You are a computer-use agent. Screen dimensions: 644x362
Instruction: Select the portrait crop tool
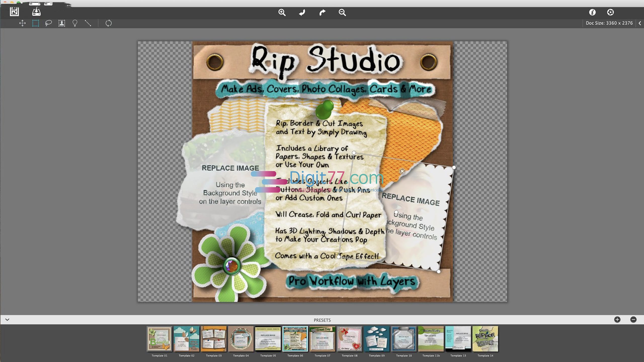click(62, 23)
